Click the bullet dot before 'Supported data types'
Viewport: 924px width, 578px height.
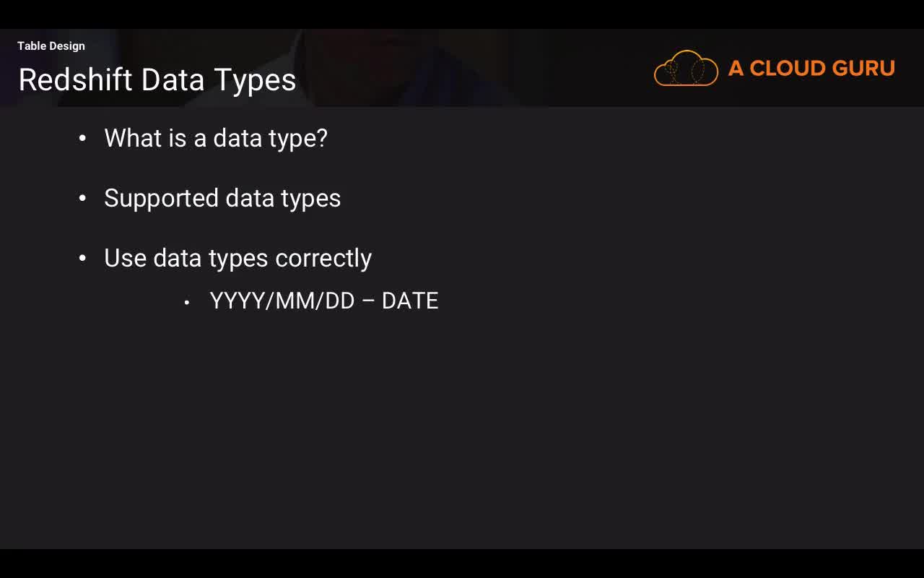tap(82, 198)
